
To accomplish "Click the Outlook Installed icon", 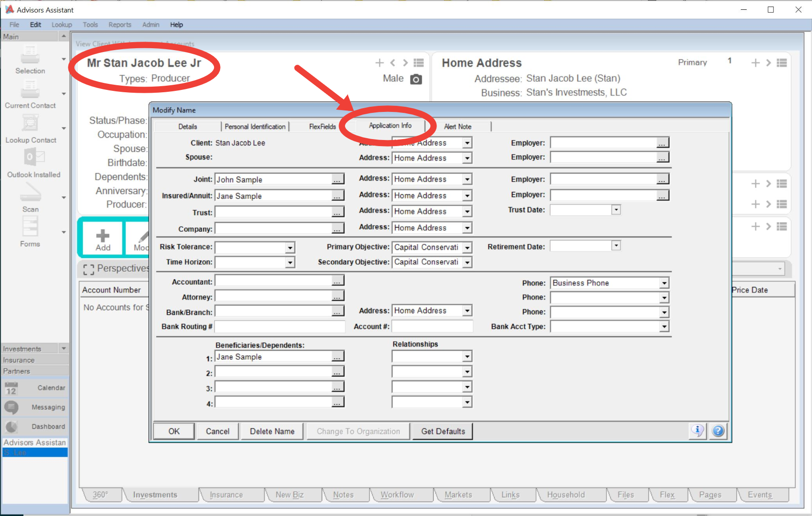I will coord(34,157).
